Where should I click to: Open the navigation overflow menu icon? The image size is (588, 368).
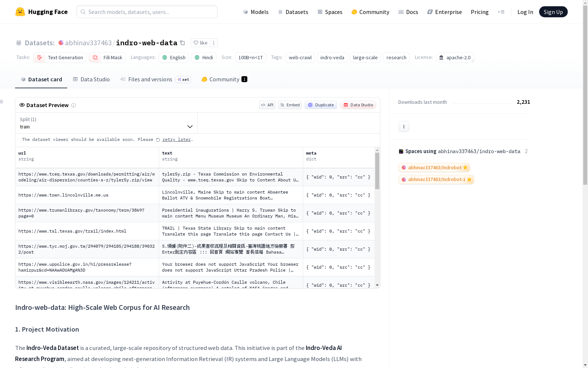pos(501,12)
